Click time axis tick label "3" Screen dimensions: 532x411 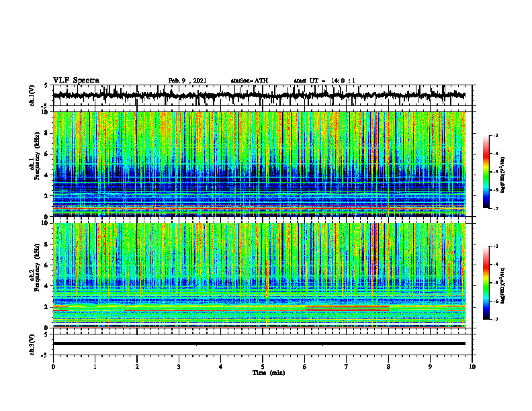click(x=179, y=367)
